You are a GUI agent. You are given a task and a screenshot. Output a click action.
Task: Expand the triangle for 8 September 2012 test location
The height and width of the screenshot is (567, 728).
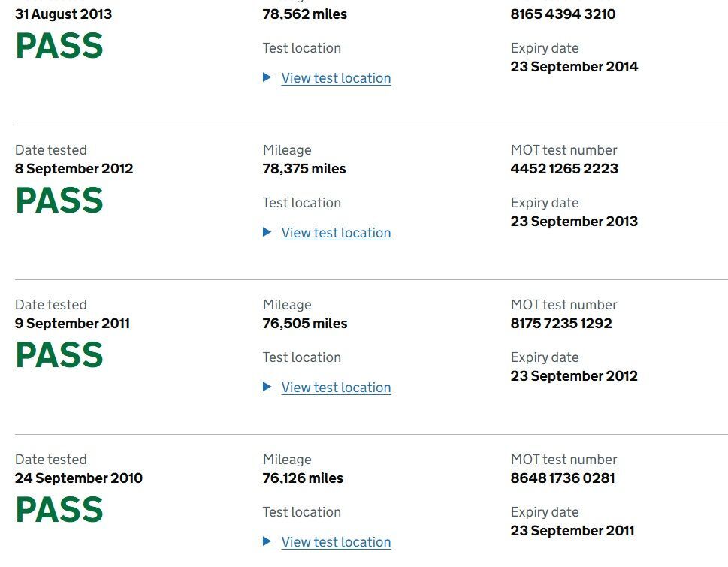click(267, 232)
